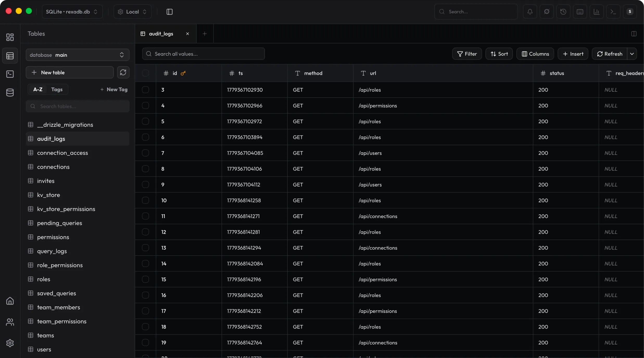Select checkbox for row id 4
Image resolution: width=644 pixels, height=358 pixels.
click(146, 106)
